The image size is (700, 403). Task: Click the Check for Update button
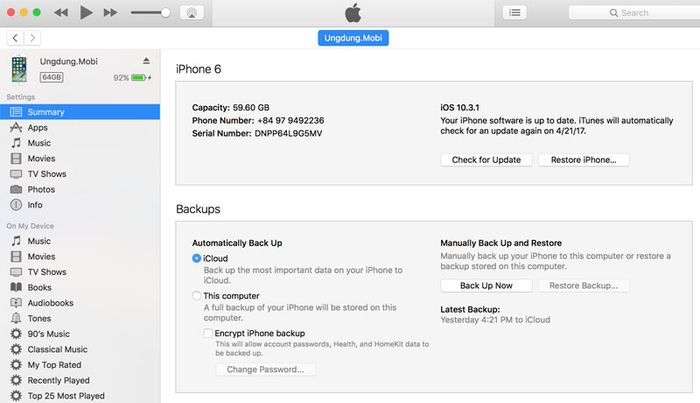(x=486, y=160)
